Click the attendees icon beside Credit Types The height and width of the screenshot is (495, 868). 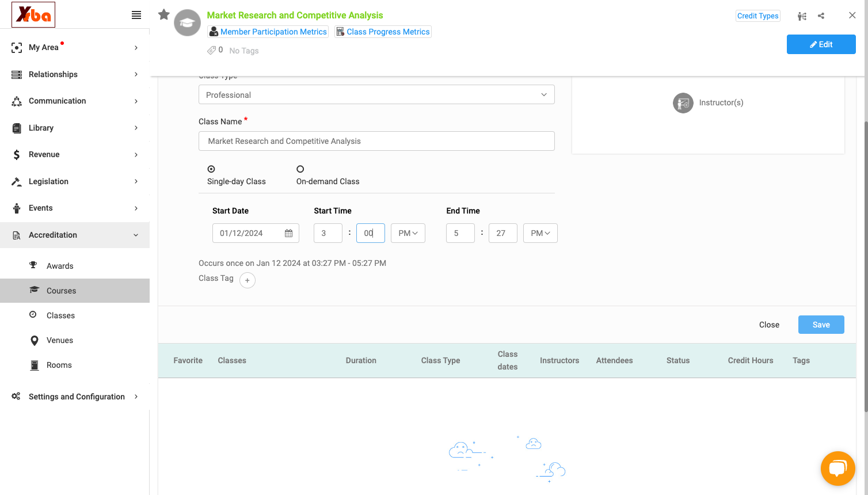tap(802, 16)
